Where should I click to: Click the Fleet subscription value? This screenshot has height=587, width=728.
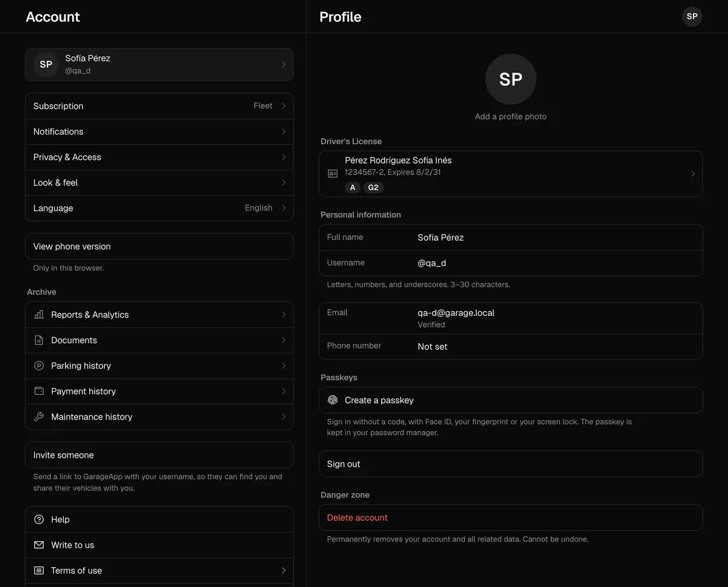263,106
